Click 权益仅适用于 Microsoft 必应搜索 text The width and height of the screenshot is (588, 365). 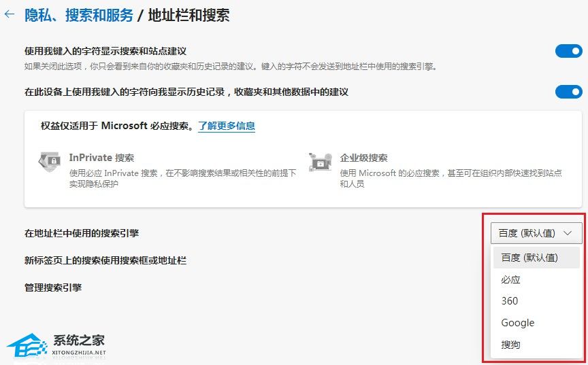click(x=116, y=126)
